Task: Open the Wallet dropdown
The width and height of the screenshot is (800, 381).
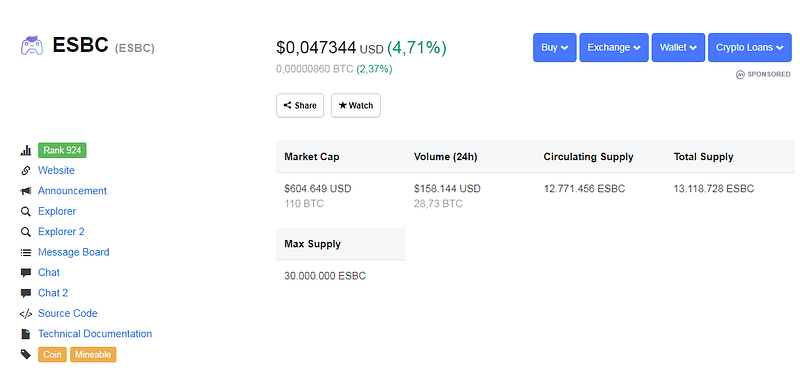Action: click(x=678, y=47)
